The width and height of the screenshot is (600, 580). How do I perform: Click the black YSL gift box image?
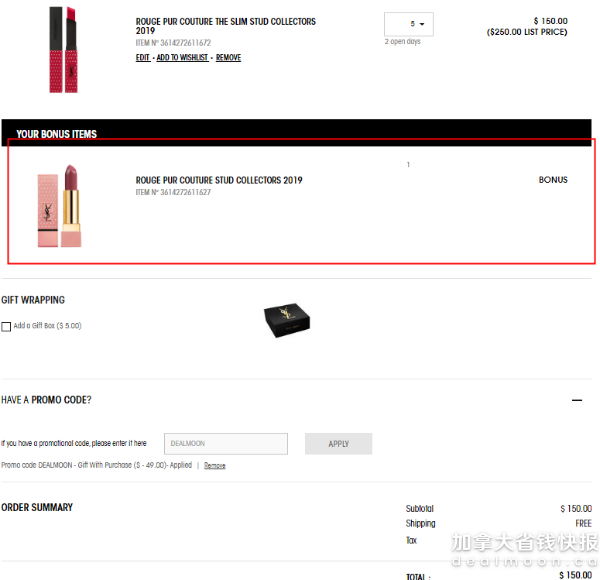(x=287, y=320)
